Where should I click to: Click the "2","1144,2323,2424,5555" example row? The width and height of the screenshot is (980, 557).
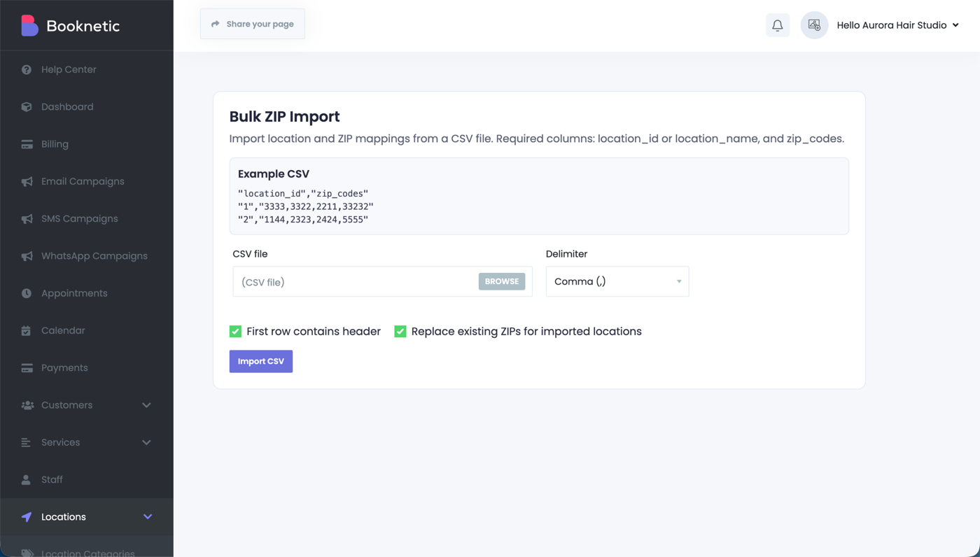(x=303, y=220)
